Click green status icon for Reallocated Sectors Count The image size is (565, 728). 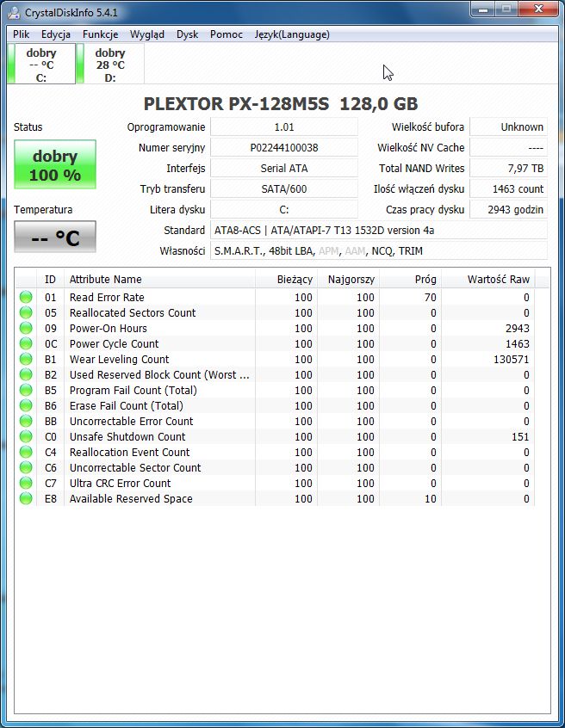[26, 312]
